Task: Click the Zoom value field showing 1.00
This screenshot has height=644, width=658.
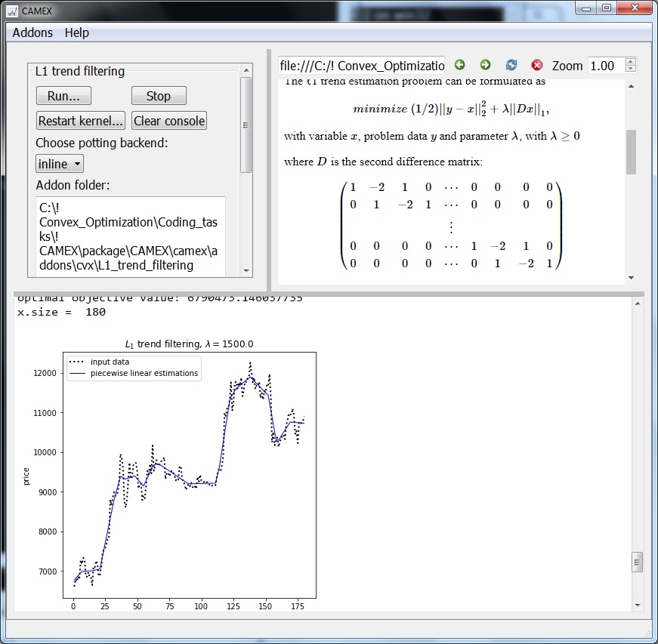Action: pyautogui.click(x=607, y=66)
